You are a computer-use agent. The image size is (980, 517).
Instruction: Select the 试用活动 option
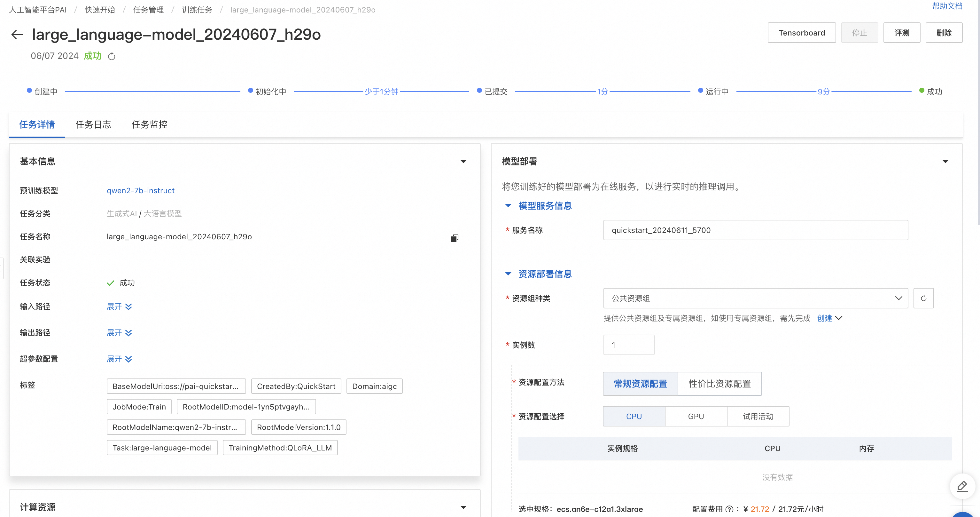click(x=758, y=416)
